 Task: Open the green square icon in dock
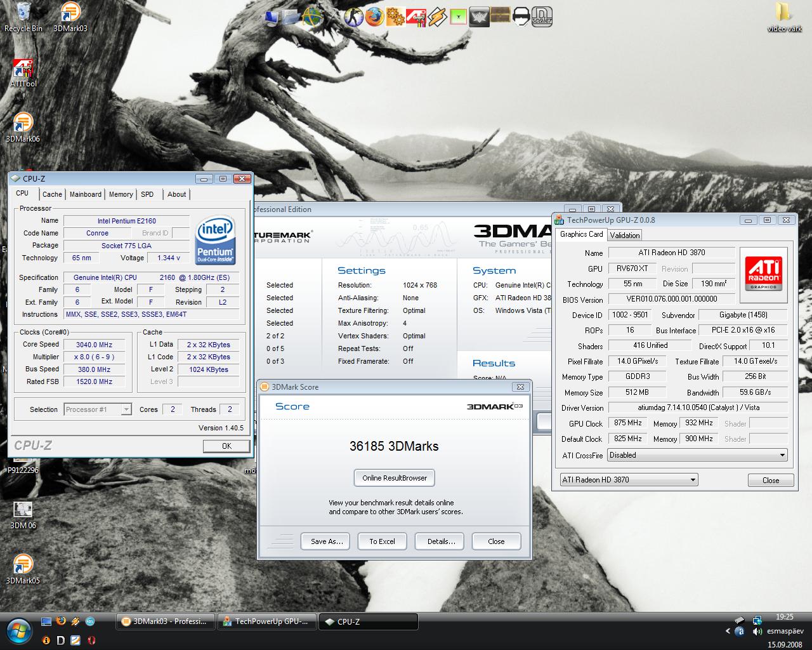pos(458,17)
